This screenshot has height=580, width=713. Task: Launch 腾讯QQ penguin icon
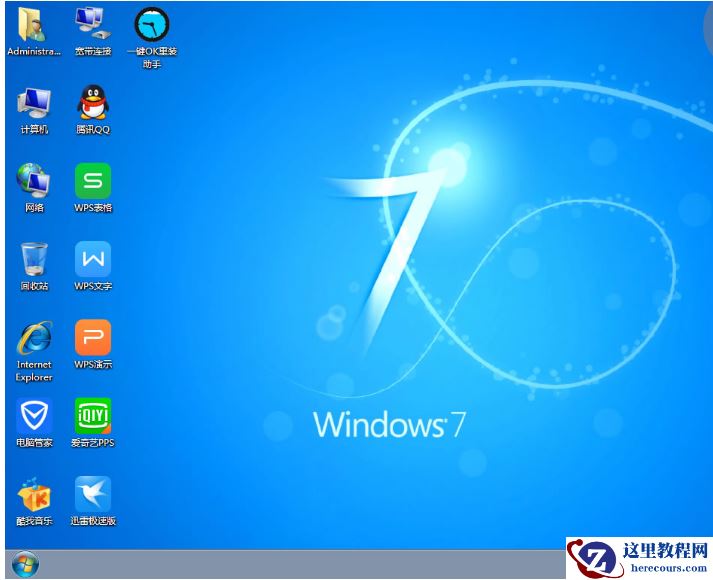tap(93, 102)
